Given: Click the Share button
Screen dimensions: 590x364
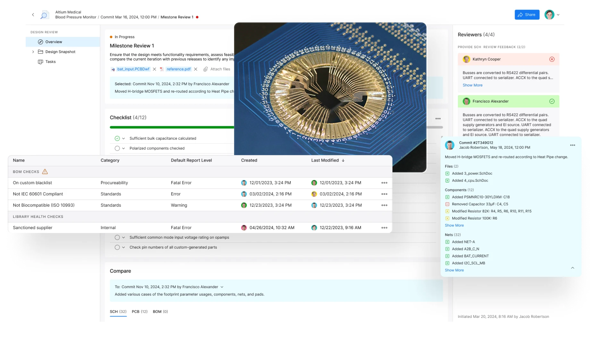Looking at the screenshot, I should (527, 15).
